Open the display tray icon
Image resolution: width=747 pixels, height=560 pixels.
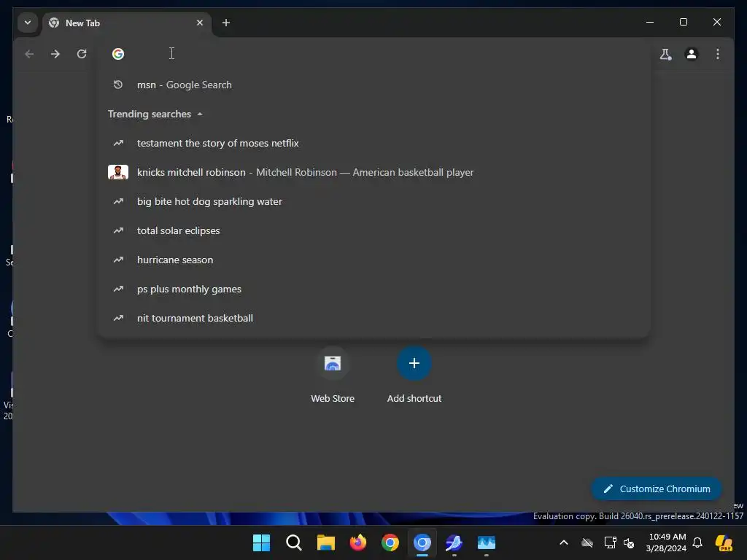[610, 542]
